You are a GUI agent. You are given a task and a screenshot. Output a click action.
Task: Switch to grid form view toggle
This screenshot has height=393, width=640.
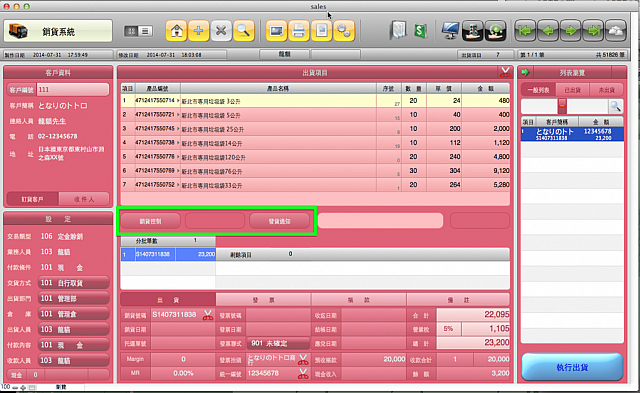[x=131, y=31]
